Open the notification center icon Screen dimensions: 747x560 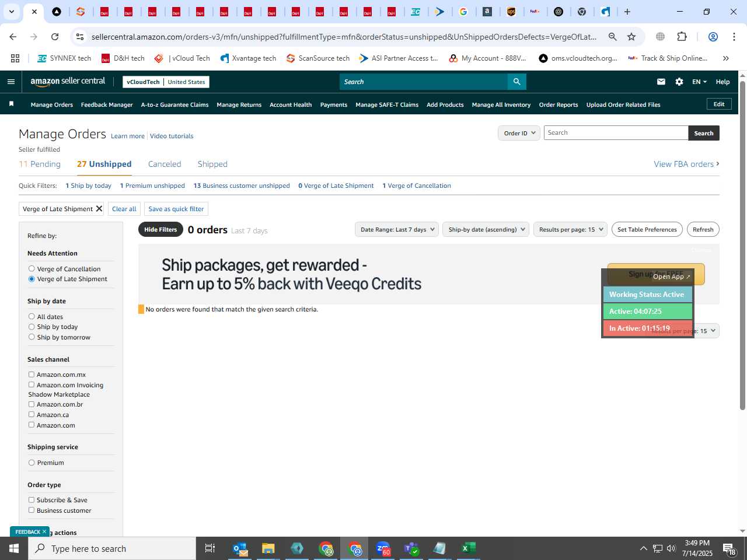729,548
